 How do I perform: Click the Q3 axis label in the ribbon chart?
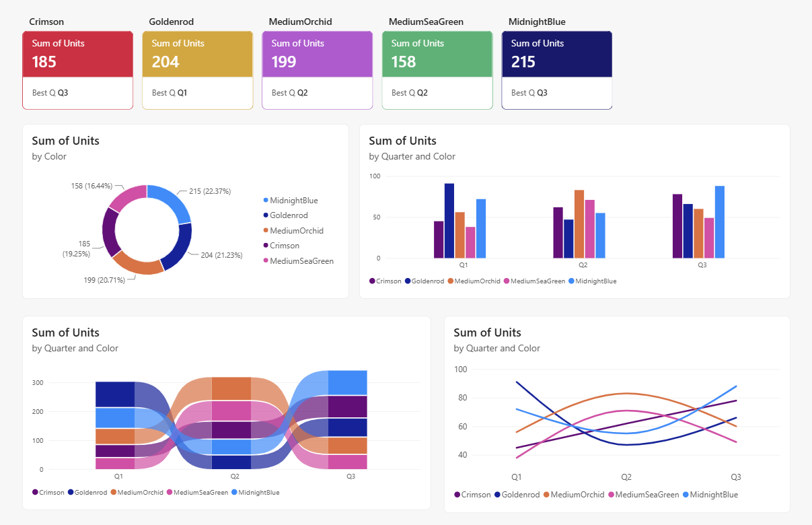coord(350,476)
